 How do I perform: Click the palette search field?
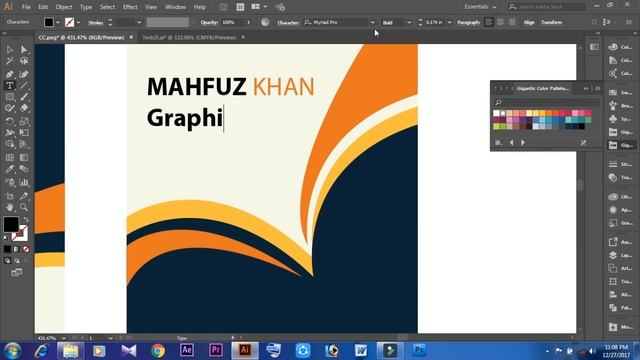pos(546,102)
